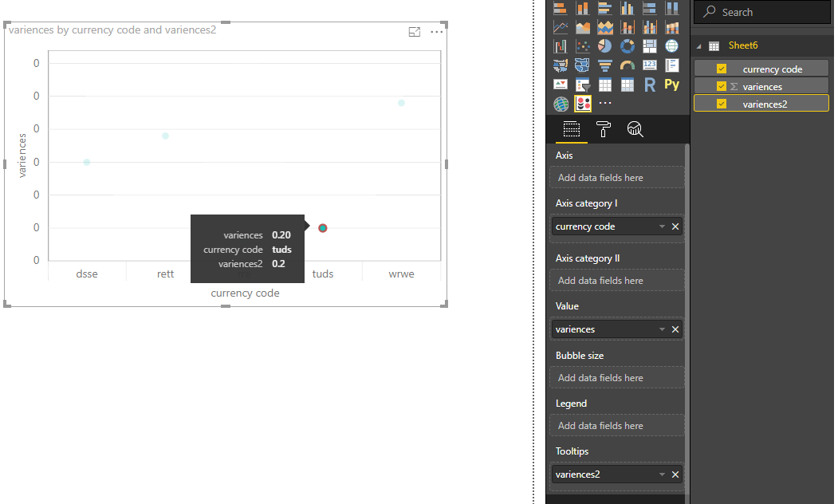Click the 'dsse' x-axis label
The height and width of the screenshot is (504, 838).
click(x=87, y=274)
